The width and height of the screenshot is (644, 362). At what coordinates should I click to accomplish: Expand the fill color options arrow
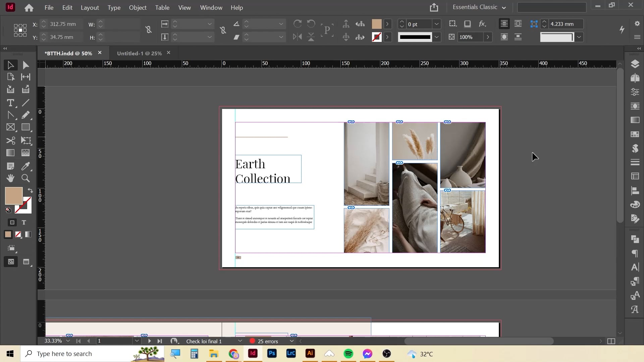tap(387, 24)
